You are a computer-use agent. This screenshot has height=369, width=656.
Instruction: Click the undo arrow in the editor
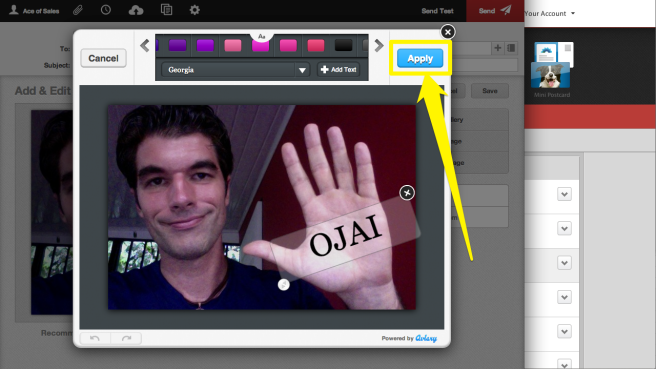95,338
